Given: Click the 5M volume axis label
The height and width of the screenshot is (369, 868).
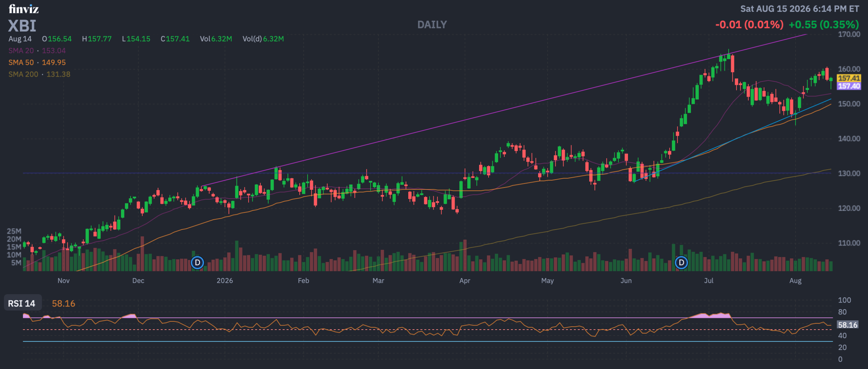Looking at the screenshot, I should coord(16,263).
